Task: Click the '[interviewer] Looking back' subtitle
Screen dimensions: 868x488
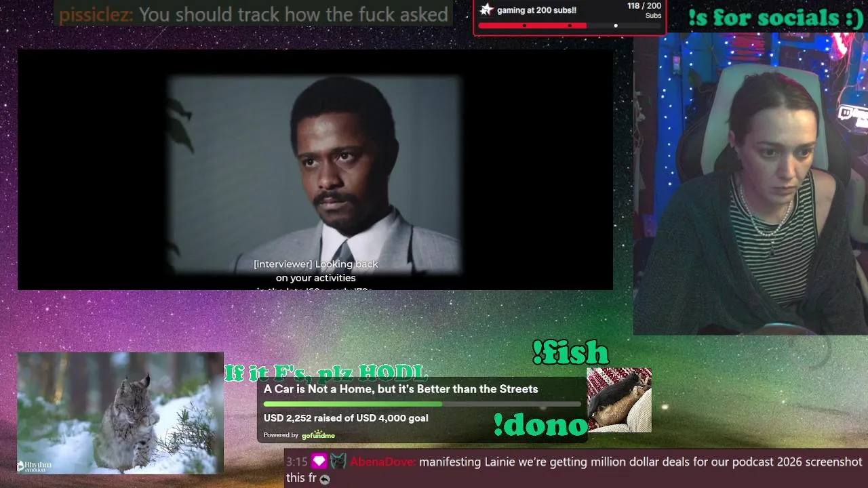Action: click(x=316, y=264)
